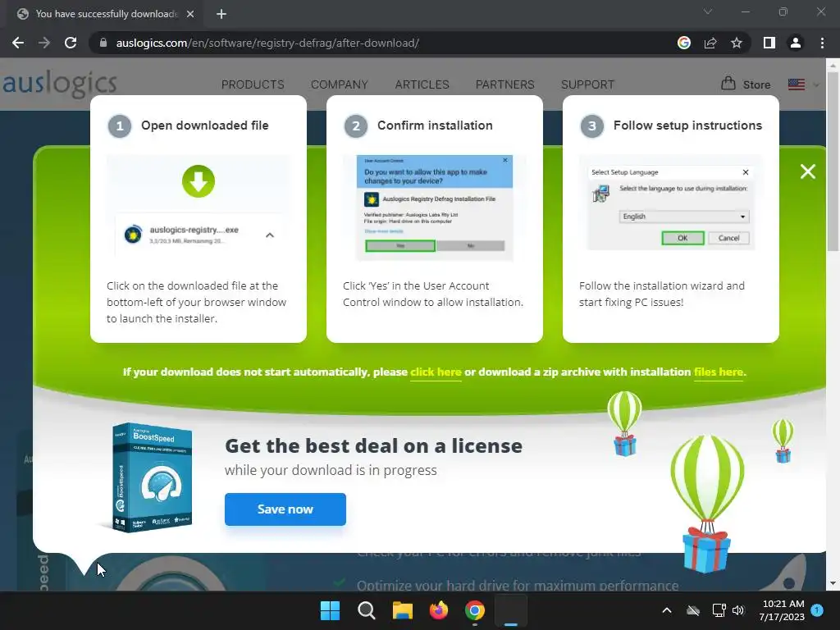
Task: Click the green download arrow image
Action: (199, 181)
